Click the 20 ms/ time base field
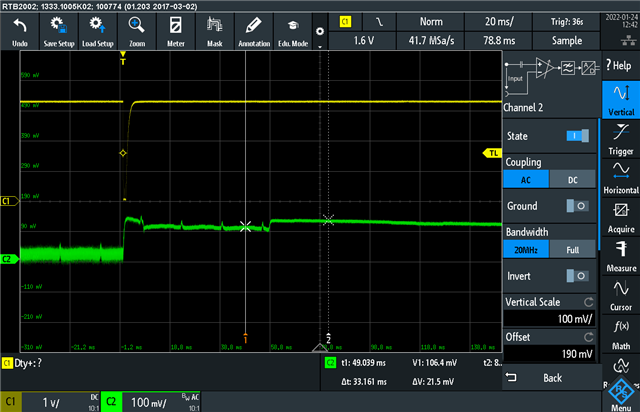The width and height of the screenshot is (640, 412). click(499, 22)
